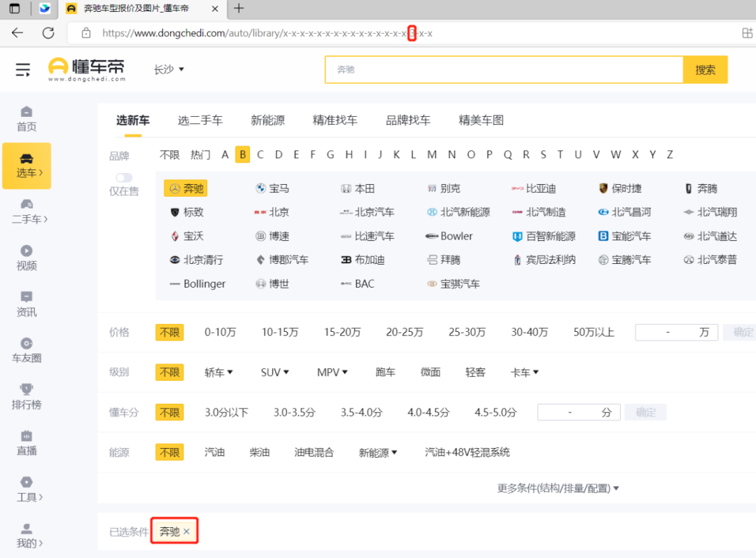Image resolution: width=756 pixels, height=558 pixels.
Task: Open 我的 sidebar item
Action: (29, 536)
